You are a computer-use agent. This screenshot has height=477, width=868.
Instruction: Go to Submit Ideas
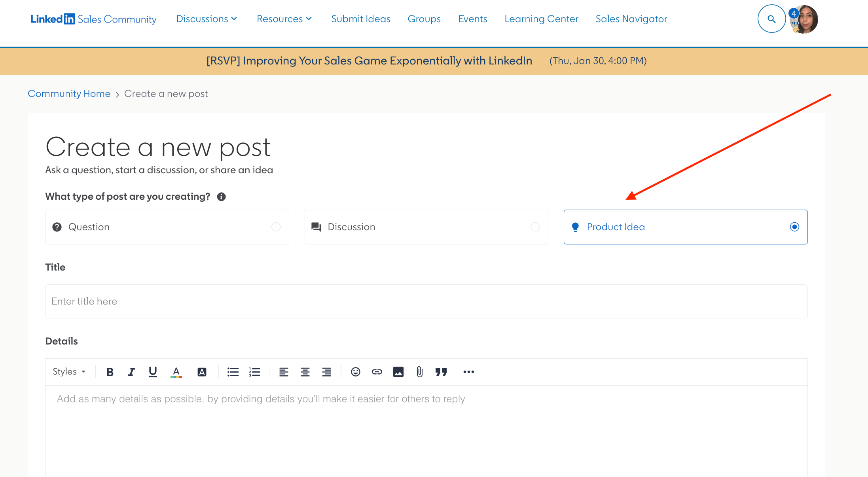361,19
